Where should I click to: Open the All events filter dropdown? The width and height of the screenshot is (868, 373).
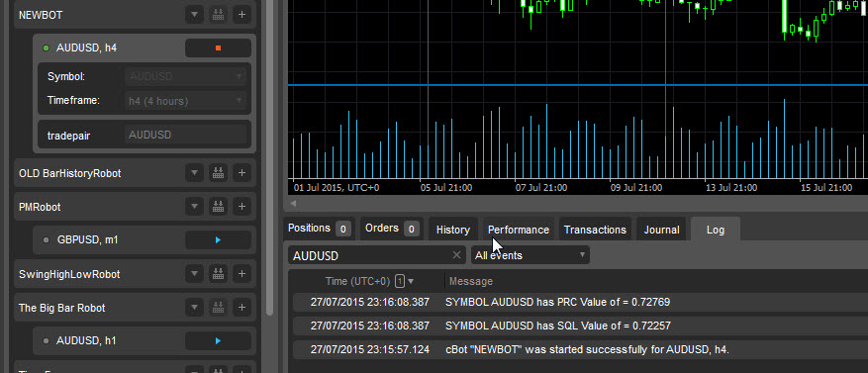click(x=530, y=255)
